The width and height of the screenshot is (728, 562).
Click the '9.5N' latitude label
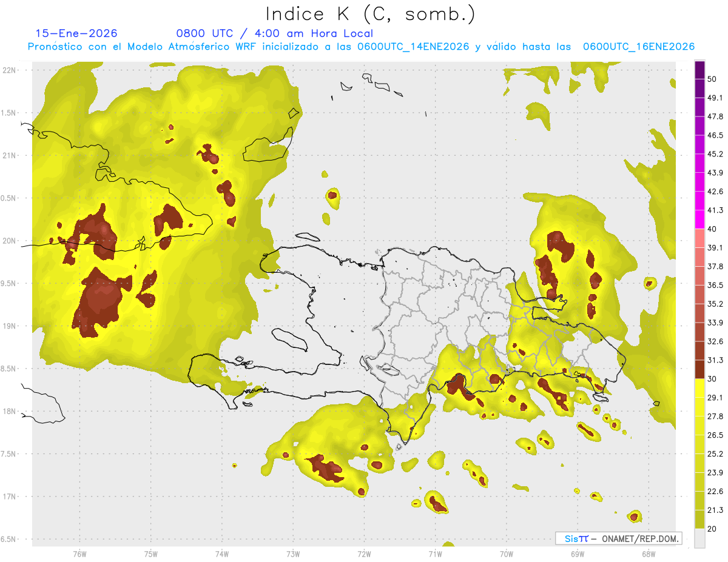click(x=8, y=283)
